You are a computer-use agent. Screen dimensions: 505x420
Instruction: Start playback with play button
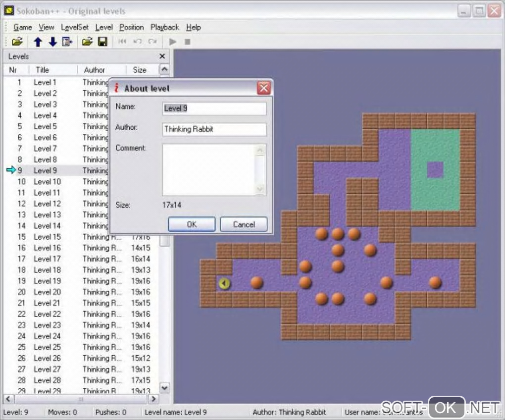tap(173, 42)
